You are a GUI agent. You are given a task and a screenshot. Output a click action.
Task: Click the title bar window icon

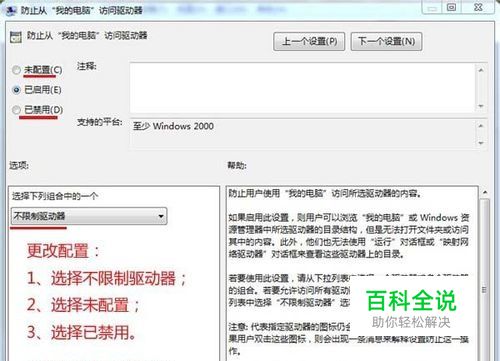point(11,10)
